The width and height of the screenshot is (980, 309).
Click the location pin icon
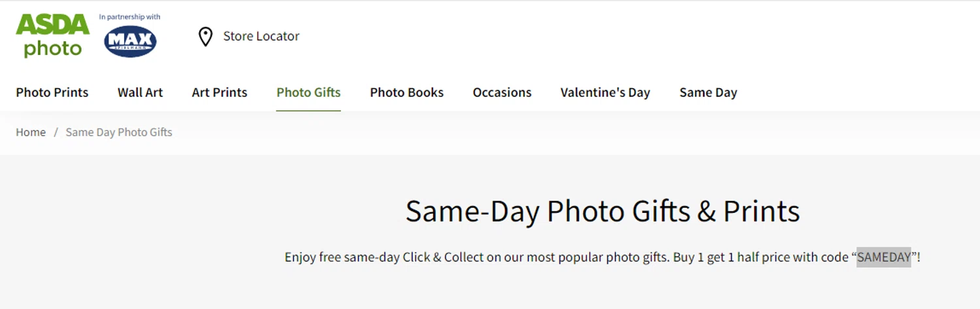pos(205,37)
